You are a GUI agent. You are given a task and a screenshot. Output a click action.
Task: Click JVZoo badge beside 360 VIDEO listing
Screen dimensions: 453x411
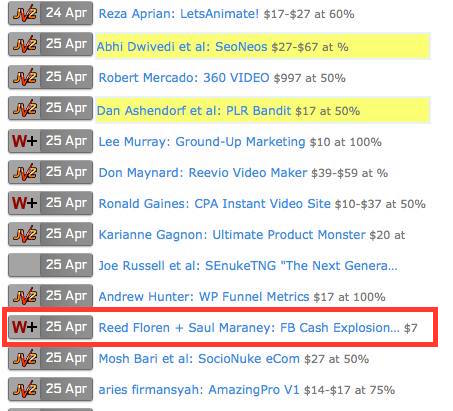(25, 77)
